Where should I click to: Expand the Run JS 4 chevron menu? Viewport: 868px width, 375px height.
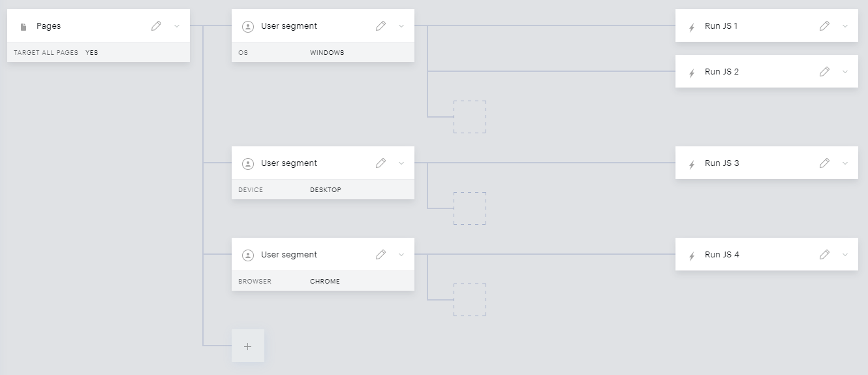[845, 255]
